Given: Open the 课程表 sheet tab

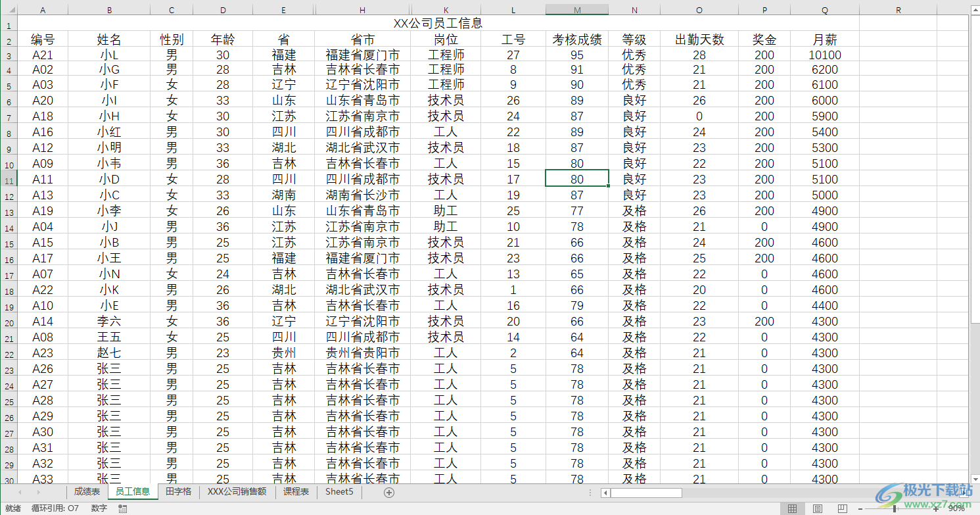Looking at the screenshot, I should click(296, 491).
